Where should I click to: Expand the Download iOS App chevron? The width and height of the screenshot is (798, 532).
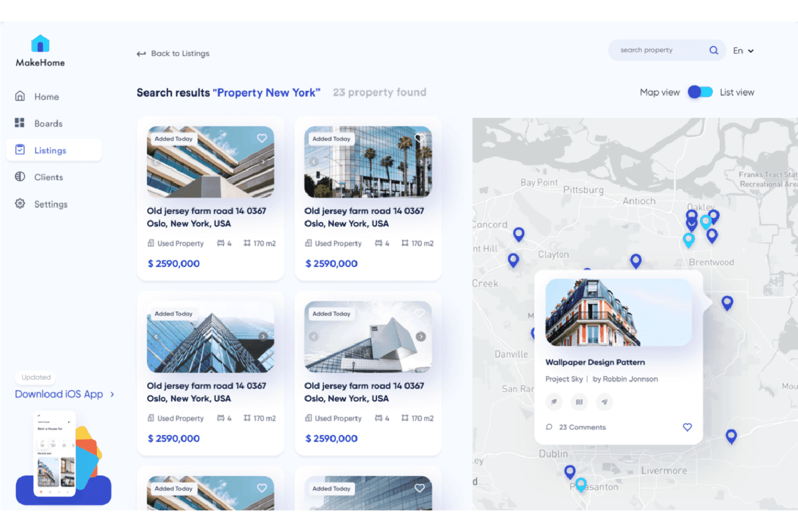point(112,395)
